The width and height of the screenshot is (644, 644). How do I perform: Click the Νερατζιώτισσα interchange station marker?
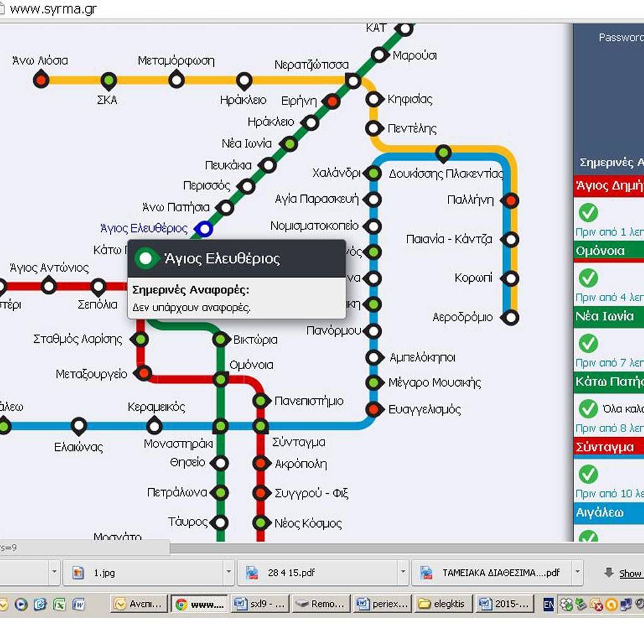[x=353, y=80]
